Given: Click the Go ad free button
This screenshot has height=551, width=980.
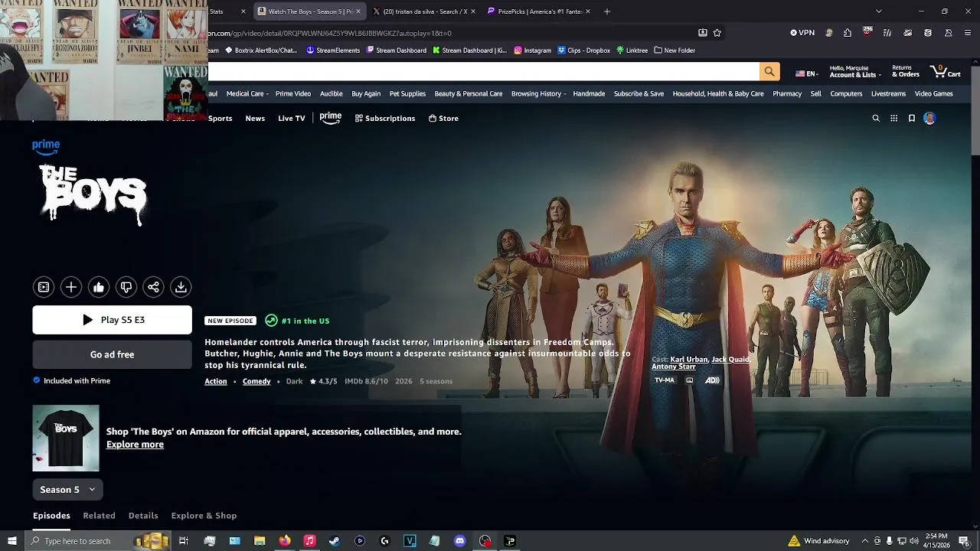Looking at the screenshot, I should 113,354.
